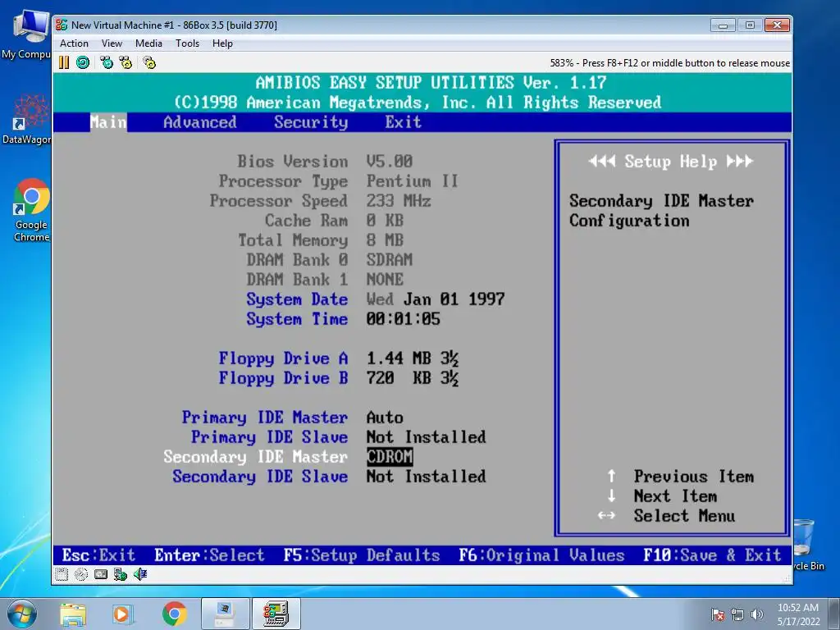
Task: Click the 8 MB total memory value
Action: coord(385,240)
